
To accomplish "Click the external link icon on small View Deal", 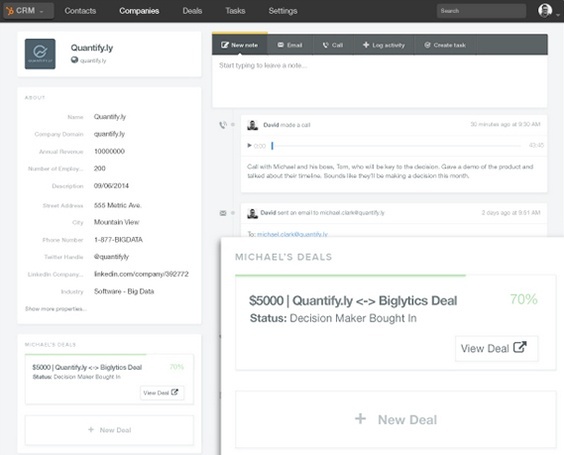I will 174,392.
